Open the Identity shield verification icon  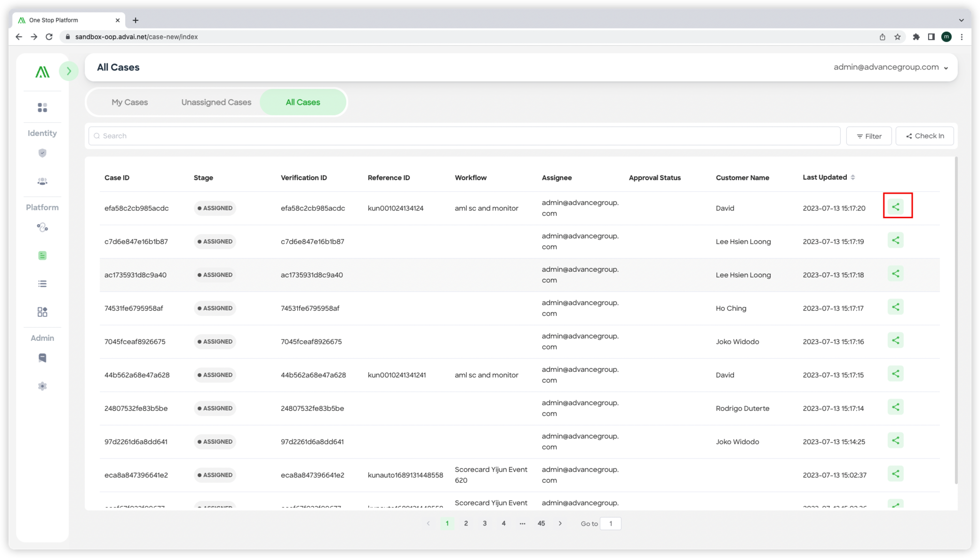click(42, 153)
